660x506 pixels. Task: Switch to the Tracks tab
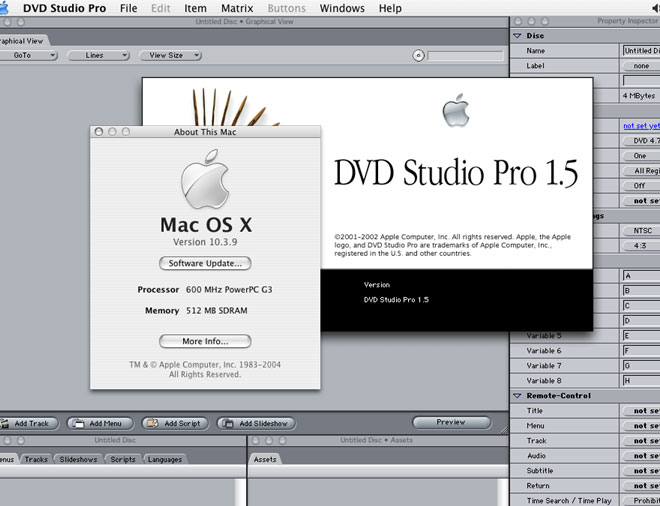36,459
